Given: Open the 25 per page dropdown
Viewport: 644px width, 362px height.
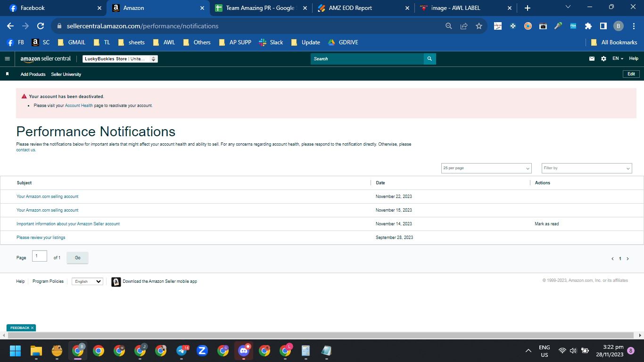Looking at the screenshot, I should (x=486, y=168).
